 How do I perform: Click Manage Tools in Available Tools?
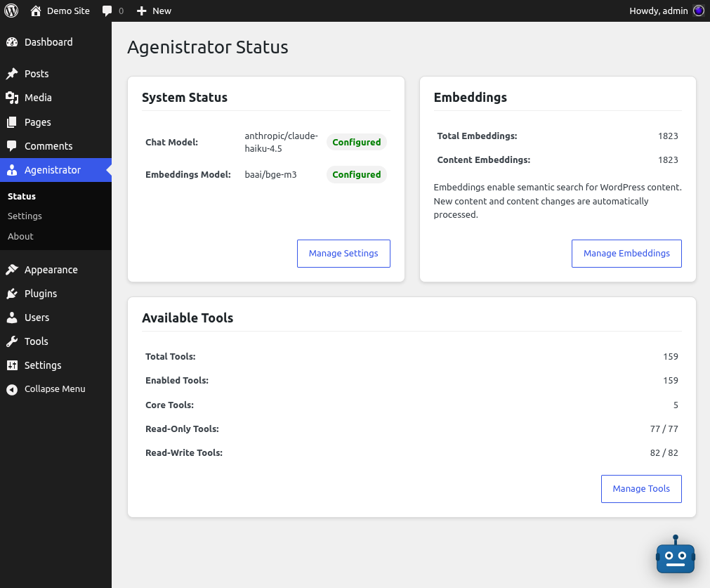(640, 488)
